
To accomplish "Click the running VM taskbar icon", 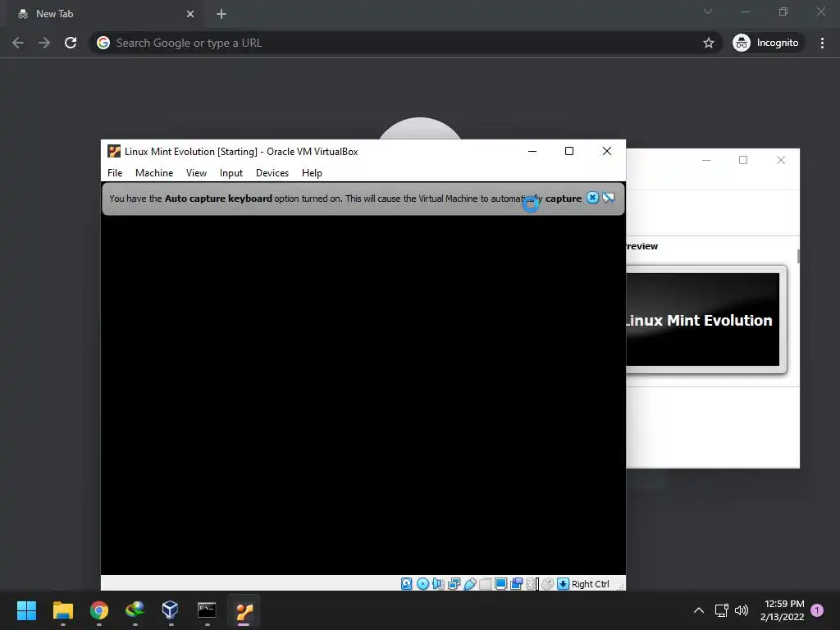I will [244, 610].
